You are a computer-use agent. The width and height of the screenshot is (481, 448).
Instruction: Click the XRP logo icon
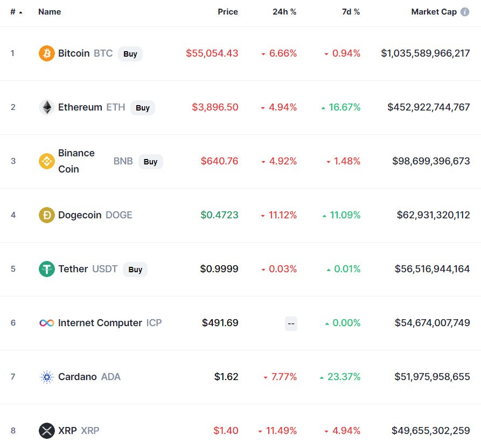(x=47, y=431)
